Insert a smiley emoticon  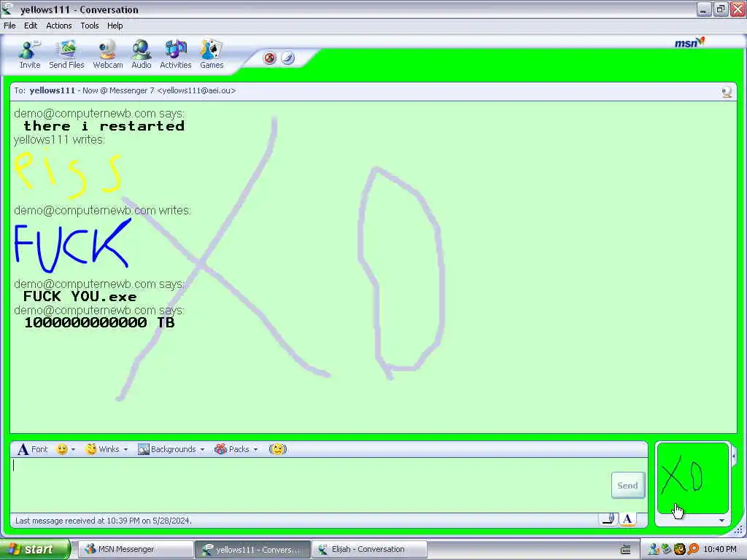tap(62, 449)
